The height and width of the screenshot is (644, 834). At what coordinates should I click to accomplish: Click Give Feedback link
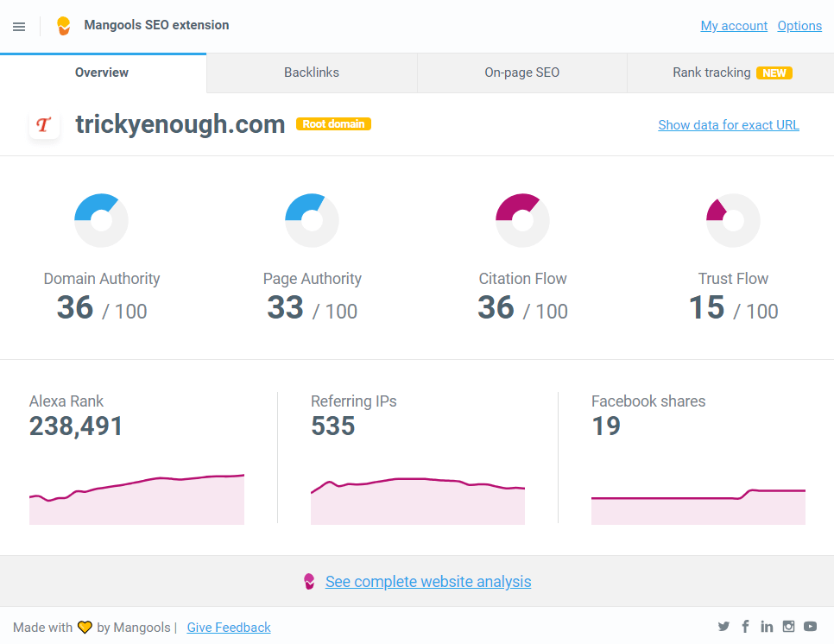point(229,628)
